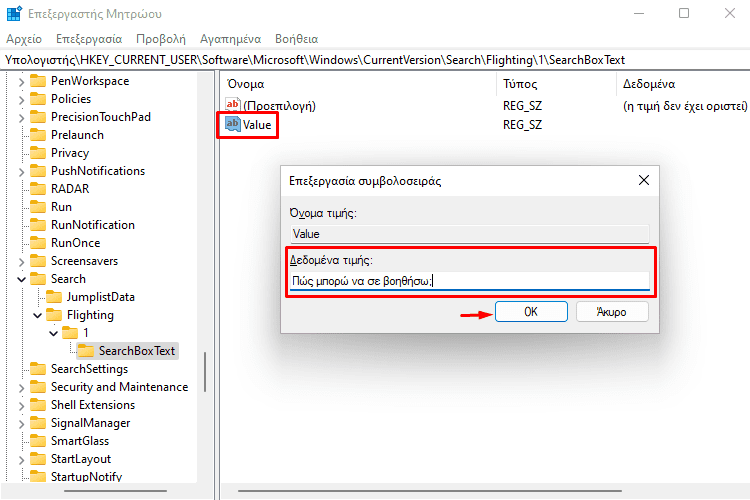Image resolution: width=750 pixels, height=500 pixels.
Task: Open the Προβολή menu
Action: [161, 39]
